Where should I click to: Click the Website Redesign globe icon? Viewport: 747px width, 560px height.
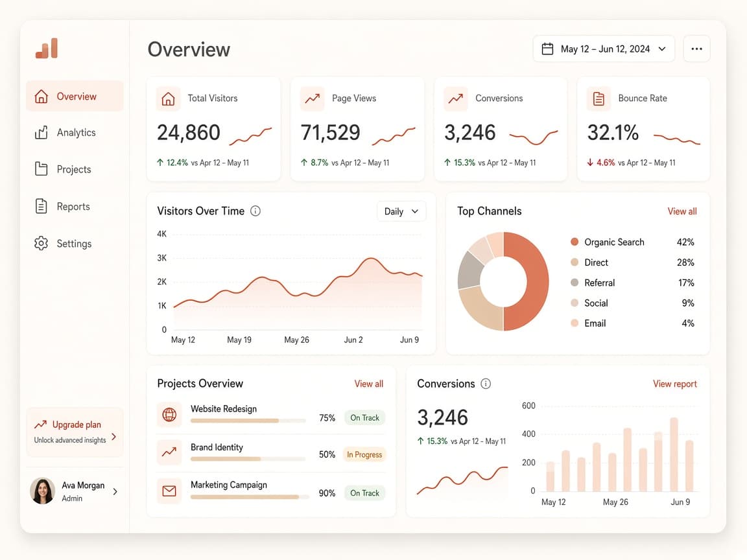(169, 415)
